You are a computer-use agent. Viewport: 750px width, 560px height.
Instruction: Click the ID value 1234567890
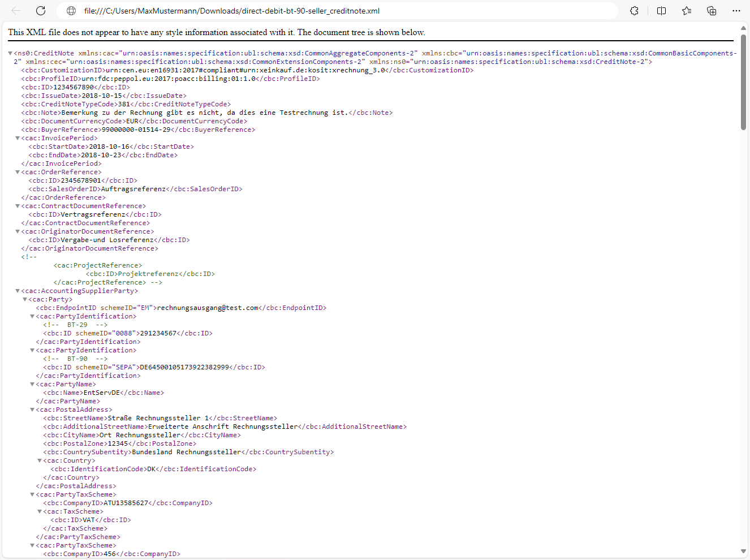click(x=74, y=87)
